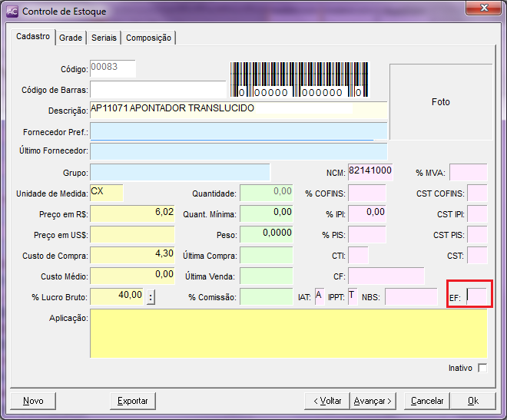Click the Novo button
The width and height of the screenshot is (507, 420).
pyautogui.click(x=33, y=401)
